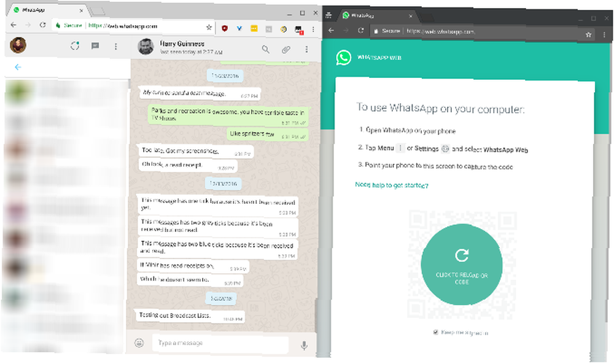Image resolution: width=614 pixels, height=364 pixels.
Task: Click the back arrow in left window
Action: [14, 25]
